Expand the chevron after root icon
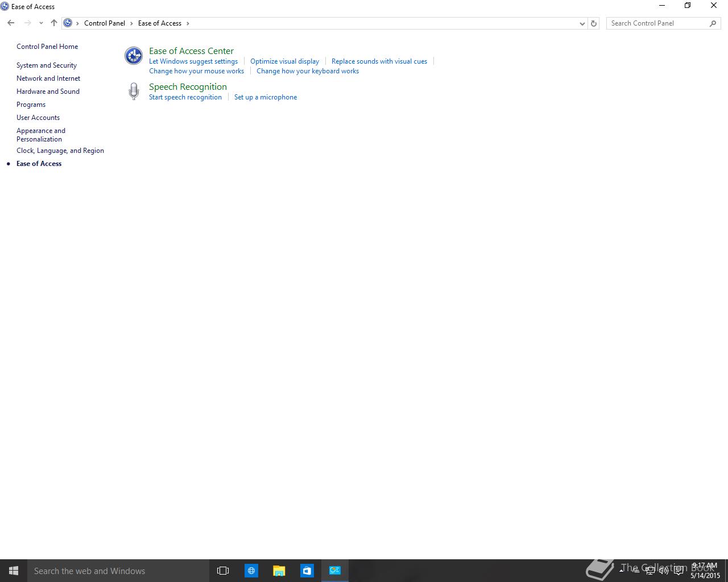 pos(78,23)
